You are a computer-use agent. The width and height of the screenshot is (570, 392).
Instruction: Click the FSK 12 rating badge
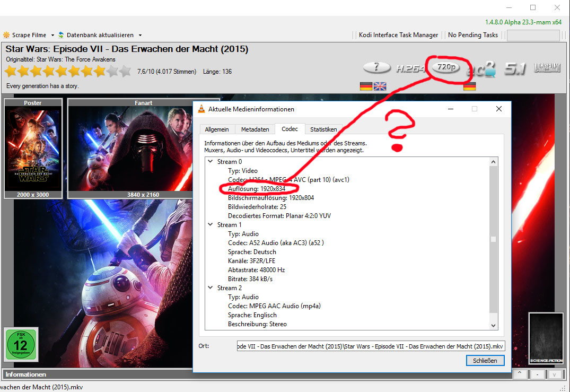point(21,344)
